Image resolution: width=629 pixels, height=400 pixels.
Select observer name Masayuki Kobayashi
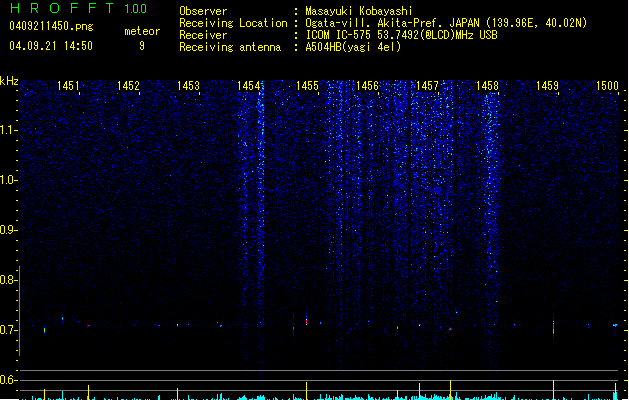pyautogui.click(x=359, y=11)
